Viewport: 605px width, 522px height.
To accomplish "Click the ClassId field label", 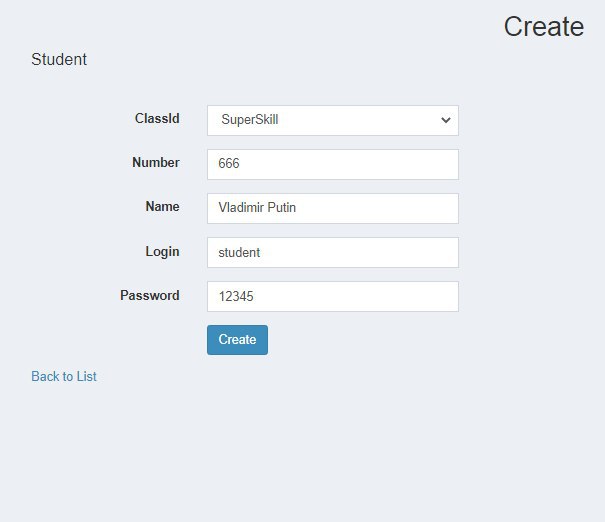I will click(157, 118).
